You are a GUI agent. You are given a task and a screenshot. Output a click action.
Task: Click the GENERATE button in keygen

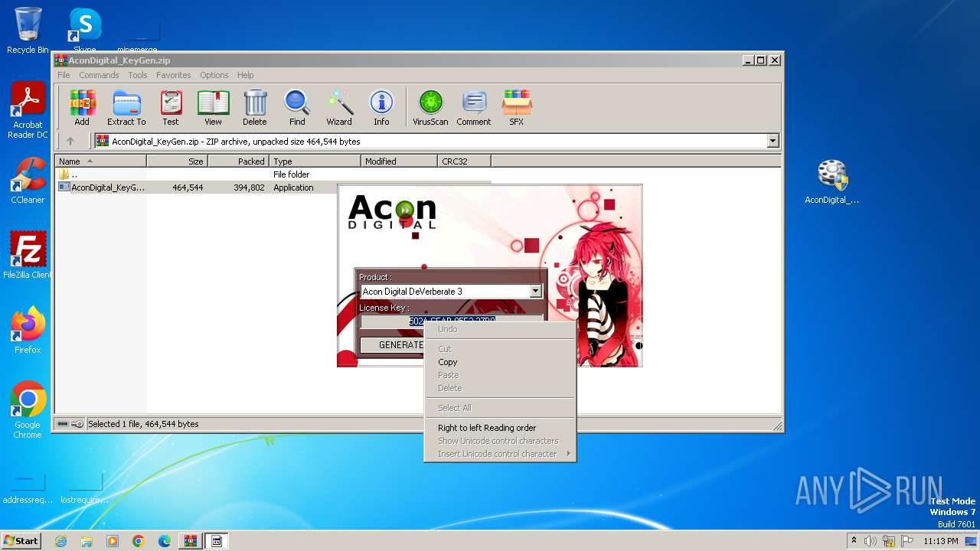(x=392, y=345)
